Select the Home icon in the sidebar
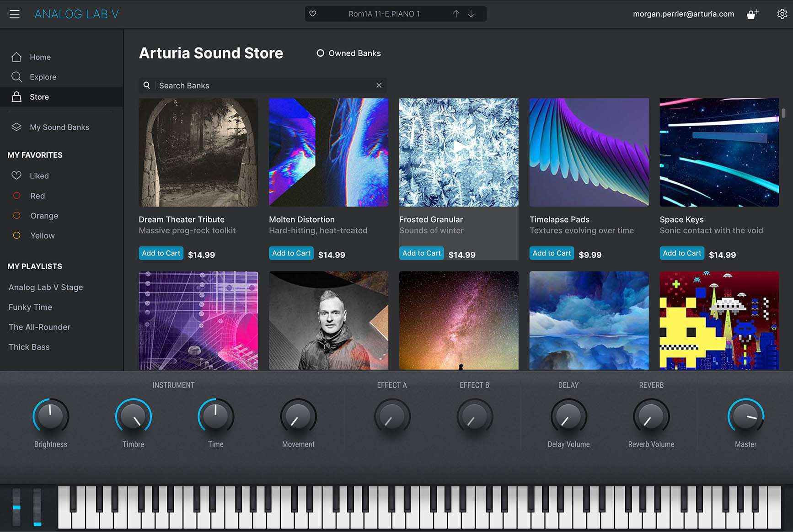Image resolution: width=793 pixels, height=532 pixels. (x=16, y=57)
